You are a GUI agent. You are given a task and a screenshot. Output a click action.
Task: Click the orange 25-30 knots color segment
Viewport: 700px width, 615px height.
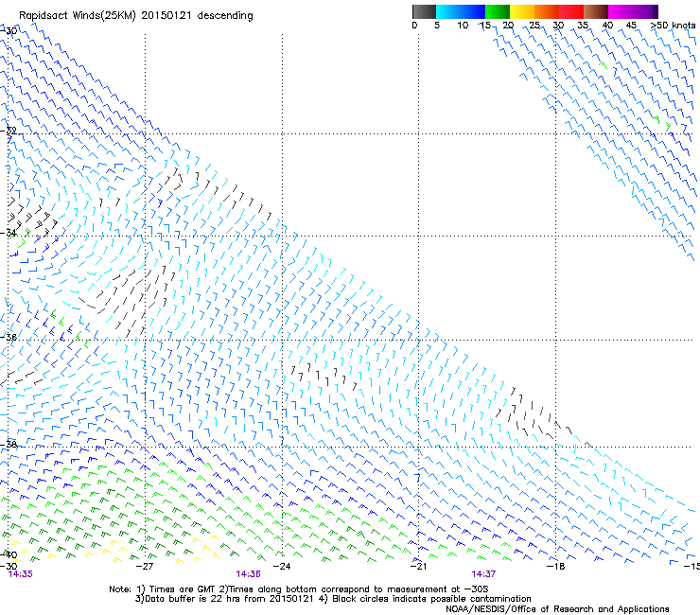547,11
